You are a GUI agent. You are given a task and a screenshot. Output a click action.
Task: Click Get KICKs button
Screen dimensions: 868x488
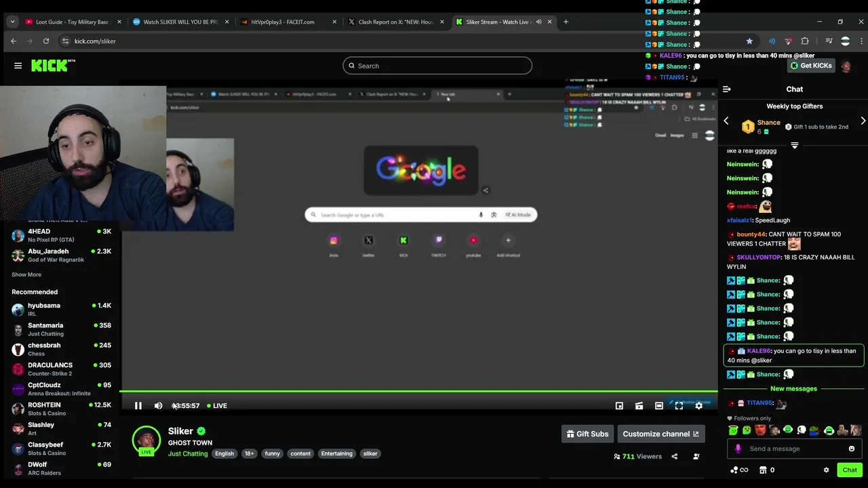pos(812,66)
